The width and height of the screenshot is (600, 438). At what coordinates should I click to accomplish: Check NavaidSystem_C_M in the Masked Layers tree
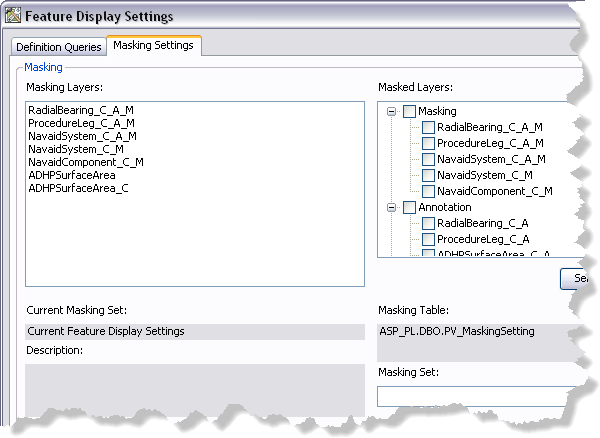[x=428, y=175]
